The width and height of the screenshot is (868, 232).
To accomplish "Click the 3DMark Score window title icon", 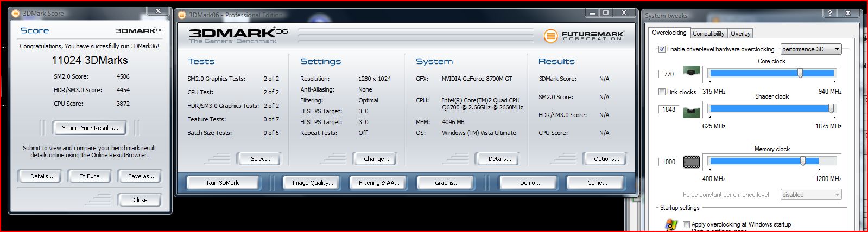I will tap(16, 13).
